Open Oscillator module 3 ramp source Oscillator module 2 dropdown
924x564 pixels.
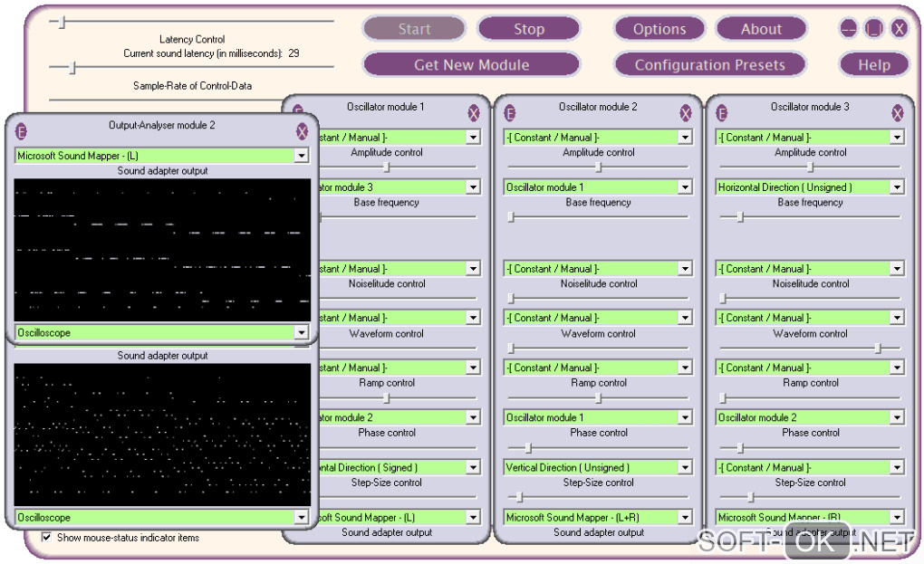point(810,417)
